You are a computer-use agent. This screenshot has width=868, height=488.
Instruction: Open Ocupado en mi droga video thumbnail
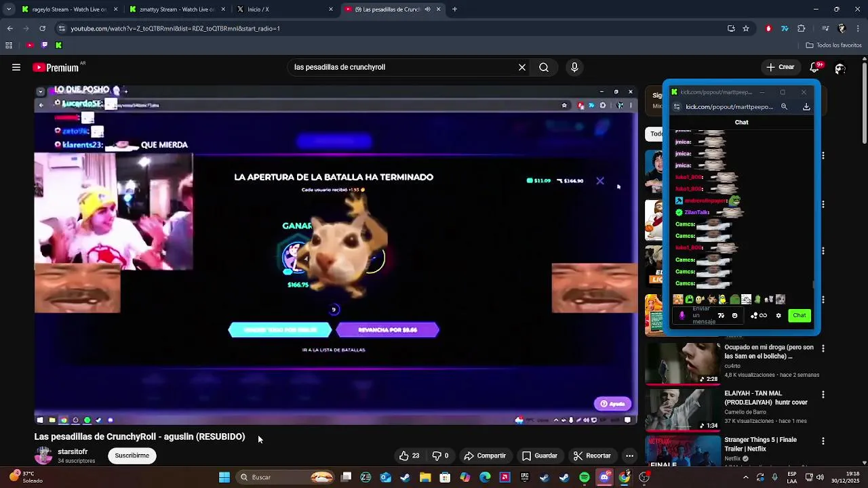coord(682,363)
